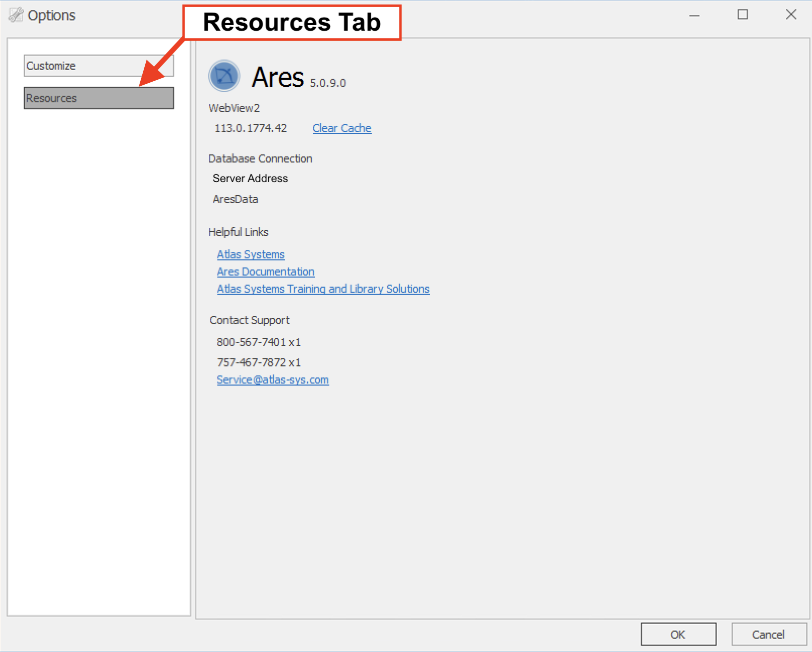Close the Options dialog
The image size is (812, 652).
click(x=790, y=15)
